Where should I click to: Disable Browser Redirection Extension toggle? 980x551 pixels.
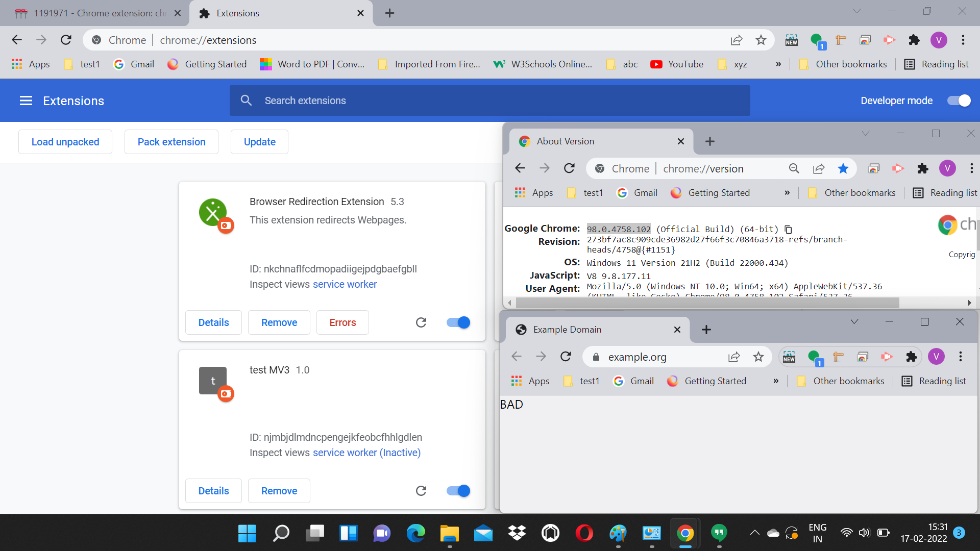tap(458, 322)
